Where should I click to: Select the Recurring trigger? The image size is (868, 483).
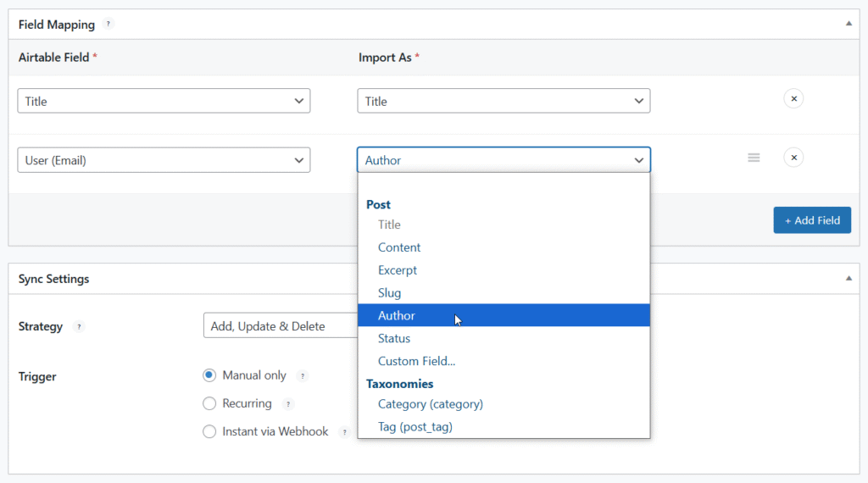(x=209, y=403)
